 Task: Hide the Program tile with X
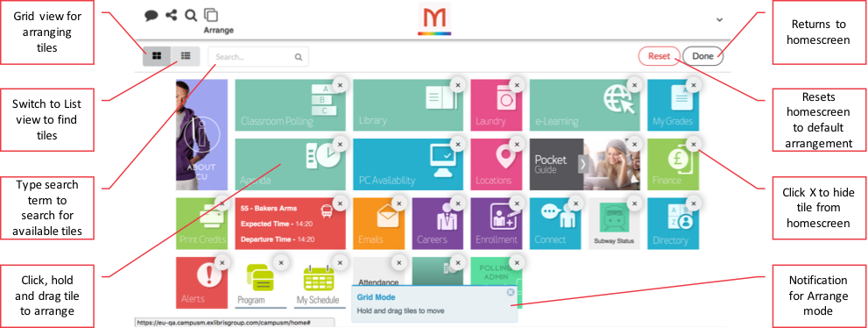[x=280, y=262]
